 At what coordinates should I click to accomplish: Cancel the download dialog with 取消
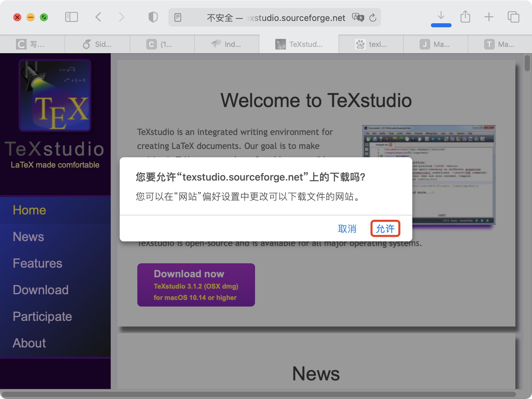(347, 229)
